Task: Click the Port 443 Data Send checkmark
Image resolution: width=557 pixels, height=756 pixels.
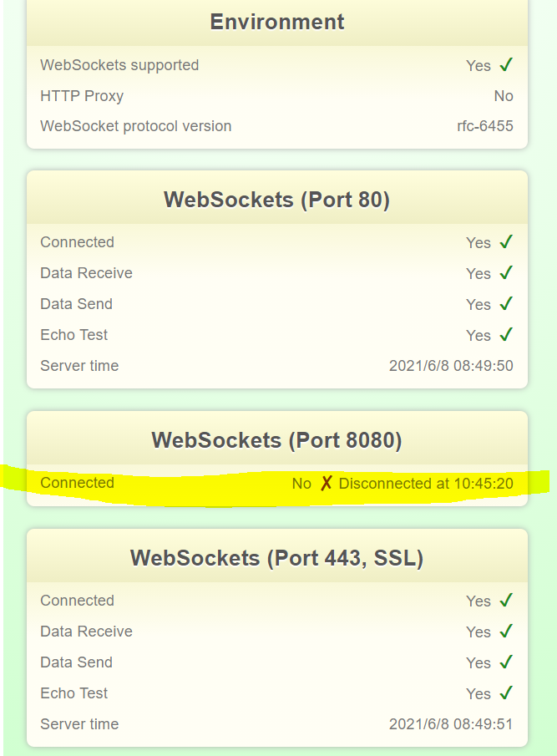Action: 506,662
